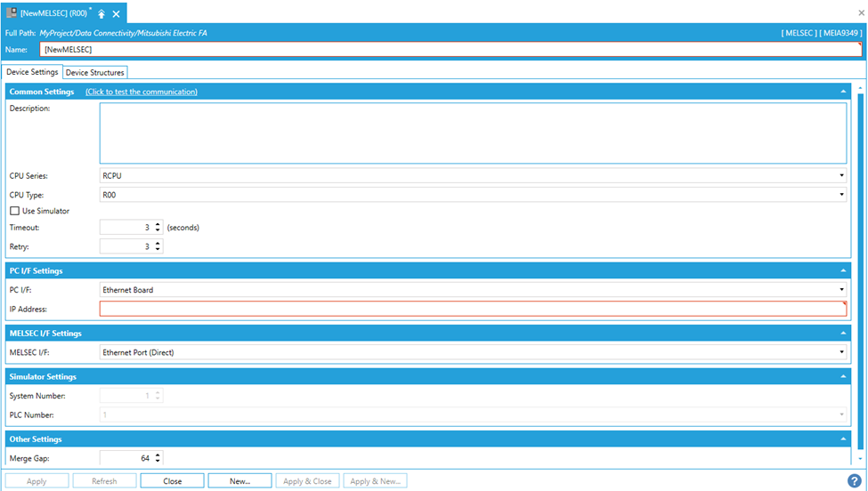Increase the Retry value with up arrow

tap(158, 244)
